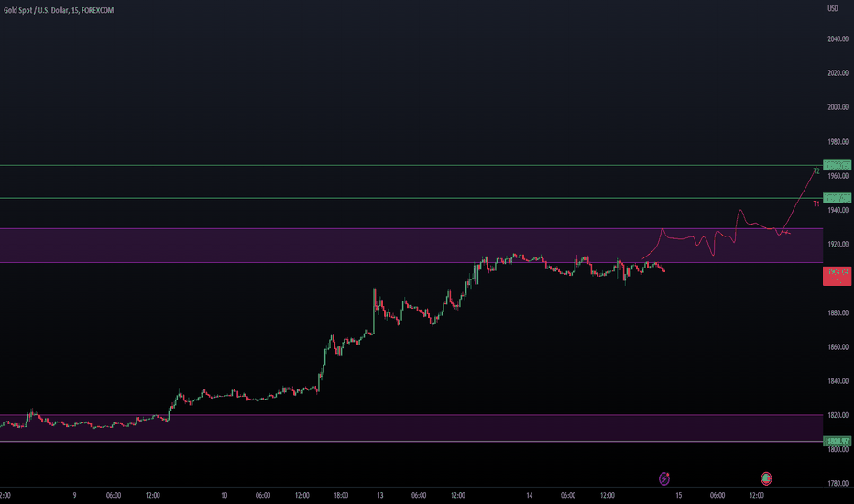This screenshot has height=504, width=854.
Task: Click the 1860.00 price axis label
Action: click(838, 346)
